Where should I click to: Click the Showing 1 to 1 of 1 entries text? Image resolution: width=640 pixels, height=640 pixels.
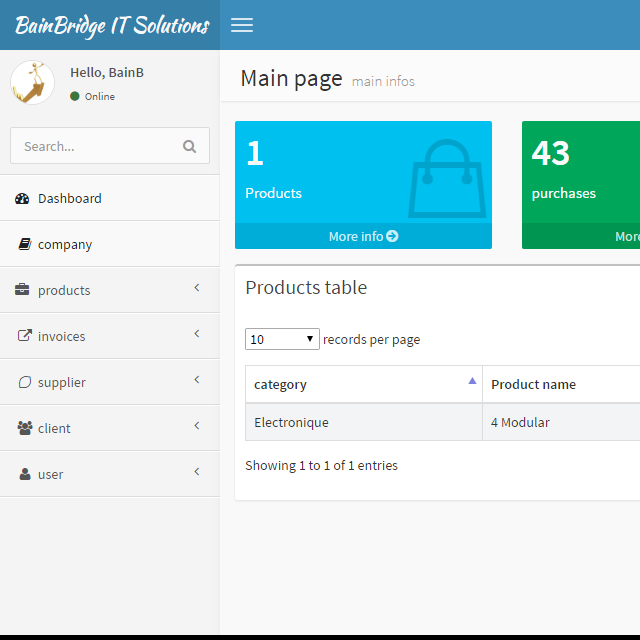pos(321,465)
